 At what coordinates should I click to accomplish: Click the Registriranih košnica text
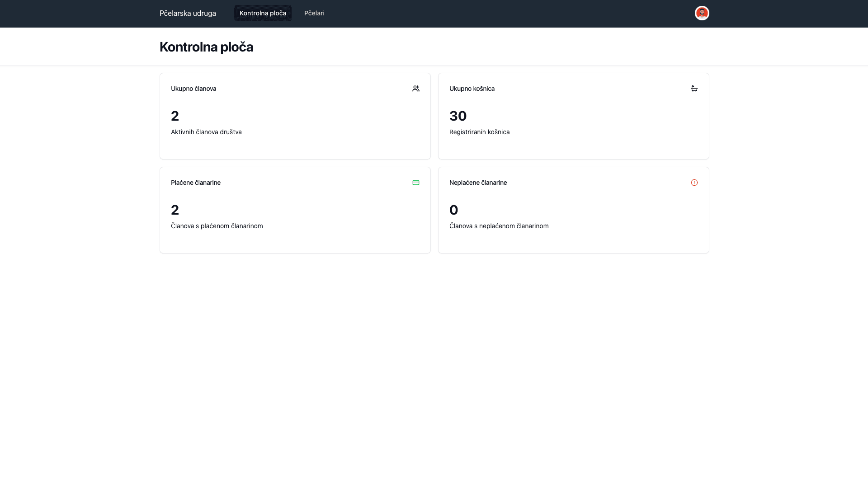[479, 132]
